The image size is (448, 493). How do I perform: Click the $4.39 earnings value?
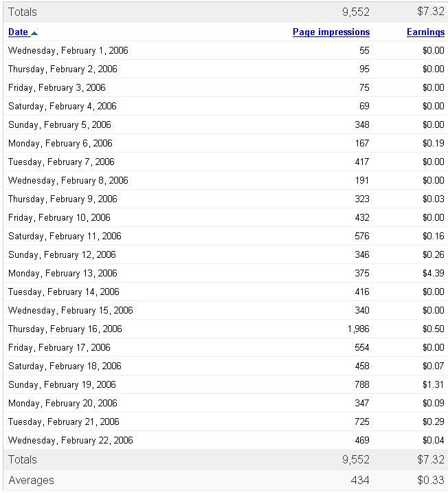click(x=433, y=274)
